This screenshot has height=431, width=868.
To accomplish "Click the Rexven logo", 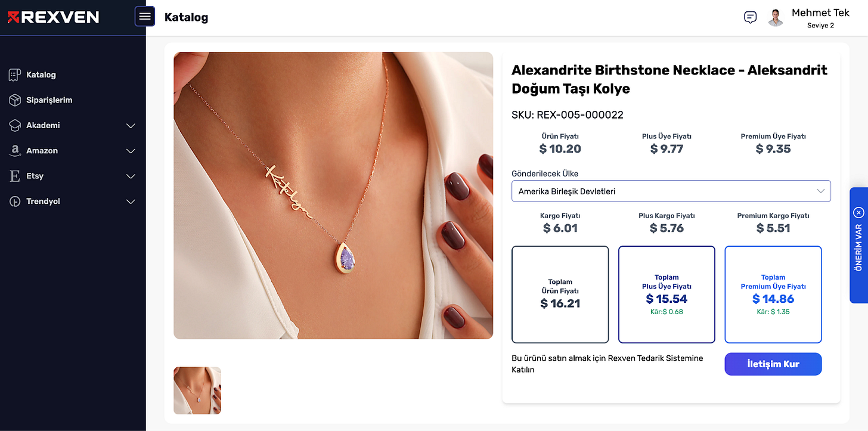I will pos(53,17).
